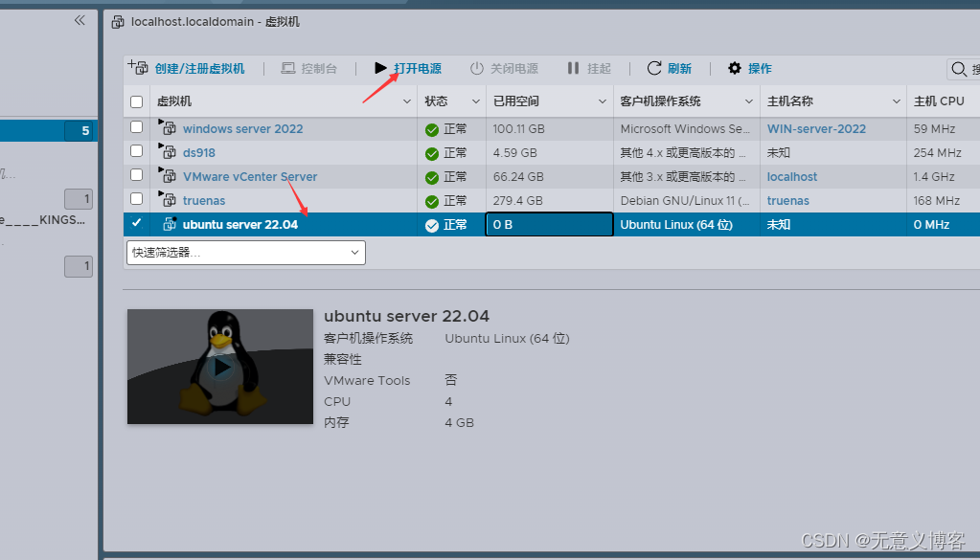Click the green status check for windows server 2022
980x560 pixels.
point(431,130)
